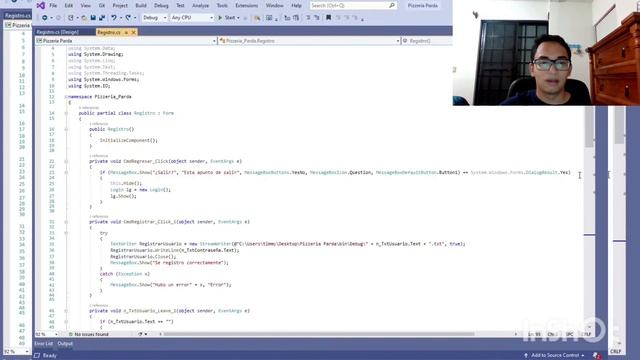Open the arrow beside Start button
This screenshot has height=360, width=640.
pyautogui.click(x=238, y=18)
